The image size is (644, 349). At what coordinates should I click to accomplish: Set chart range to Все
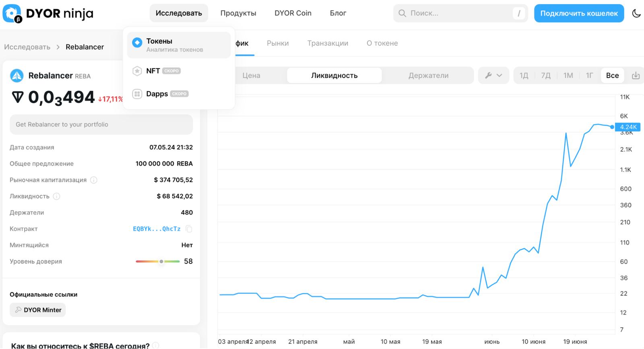point(612,75)
